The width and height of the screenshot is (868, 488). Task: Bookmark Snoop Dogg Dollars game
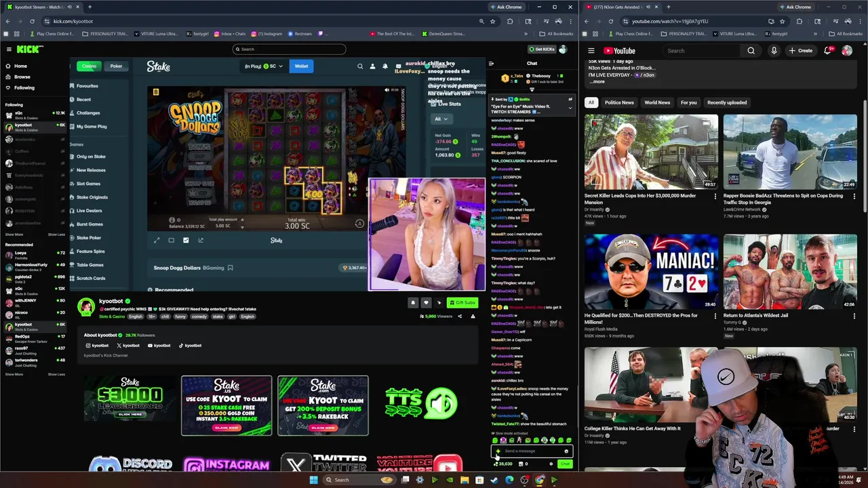[230, 268]
